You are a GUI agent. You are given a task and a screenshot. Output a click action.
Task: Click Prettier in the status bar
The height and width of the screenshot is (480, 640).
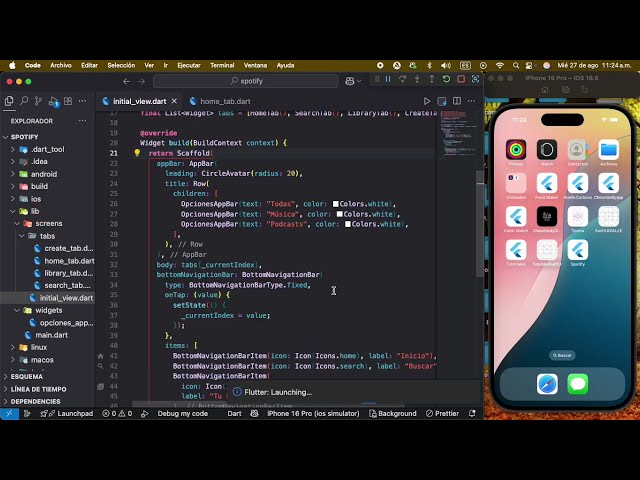coord(442,413)
